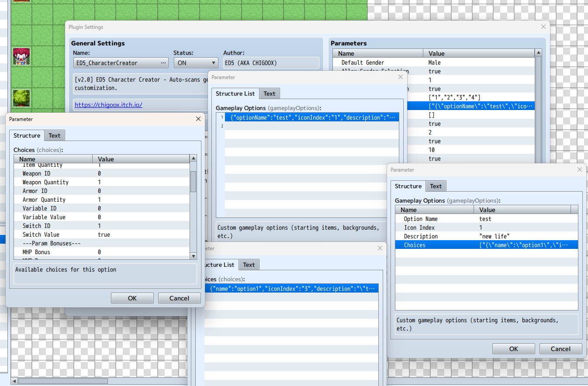Select the option1 entry in choices list
This screenshot has width=588, height=386.
(x=291, y=289)
